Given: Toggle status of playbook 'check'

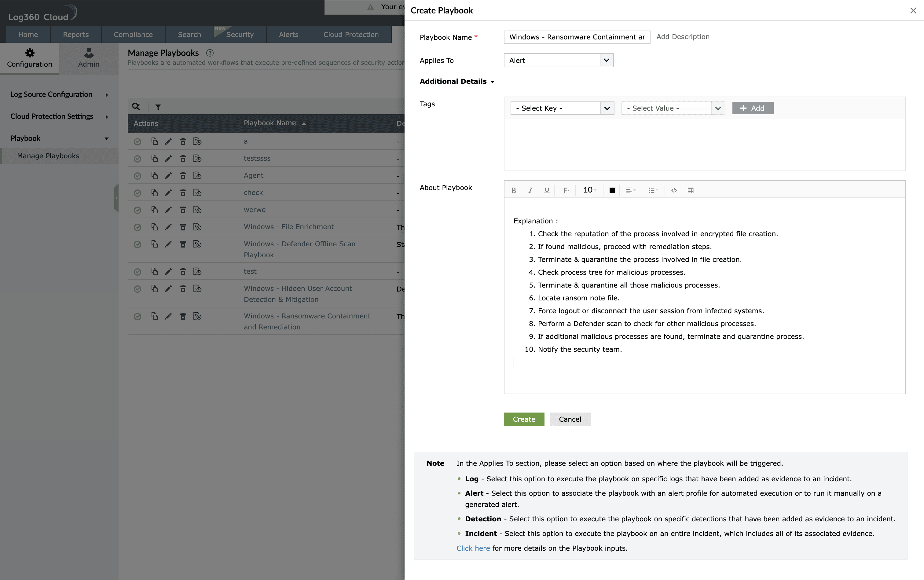Looking at the screenshot, I should 137,193.
